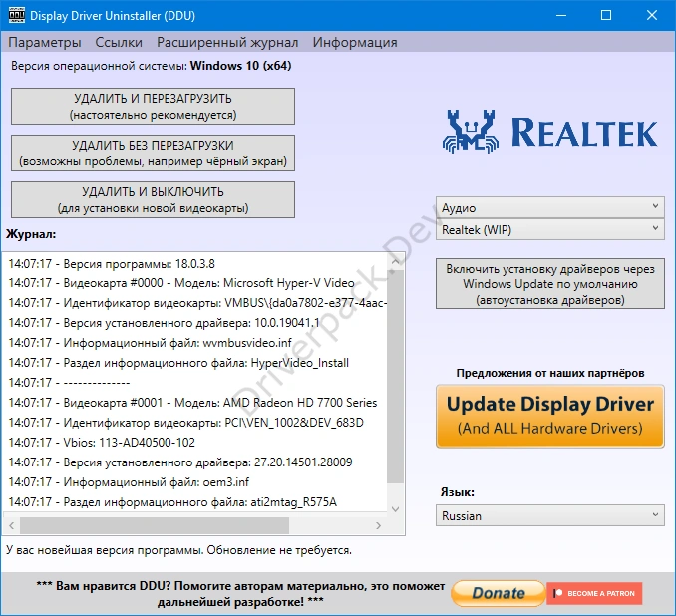Expand the Realtek (WIP) vendor dropdown
Image resolution: width=676 pixels, height=616 pixels.
pyautogui.click(x=550, y=229)
